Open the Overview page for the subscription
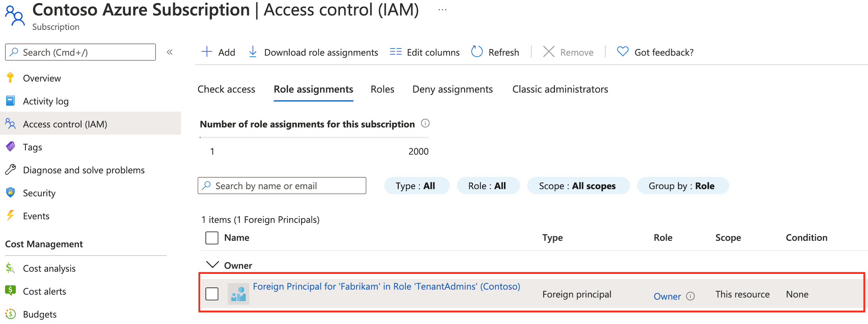 pos(41,78)
